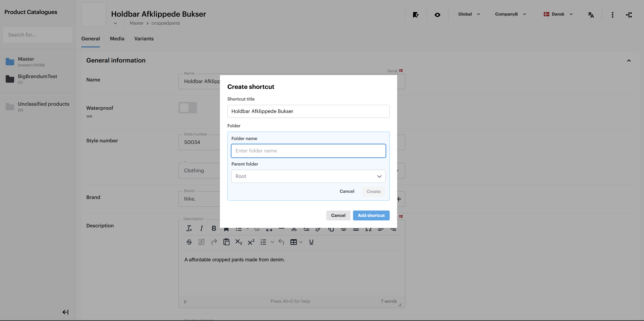Expand the CompanyB dropdown
Screen dimensions: 644x321
tap(510, 14)
